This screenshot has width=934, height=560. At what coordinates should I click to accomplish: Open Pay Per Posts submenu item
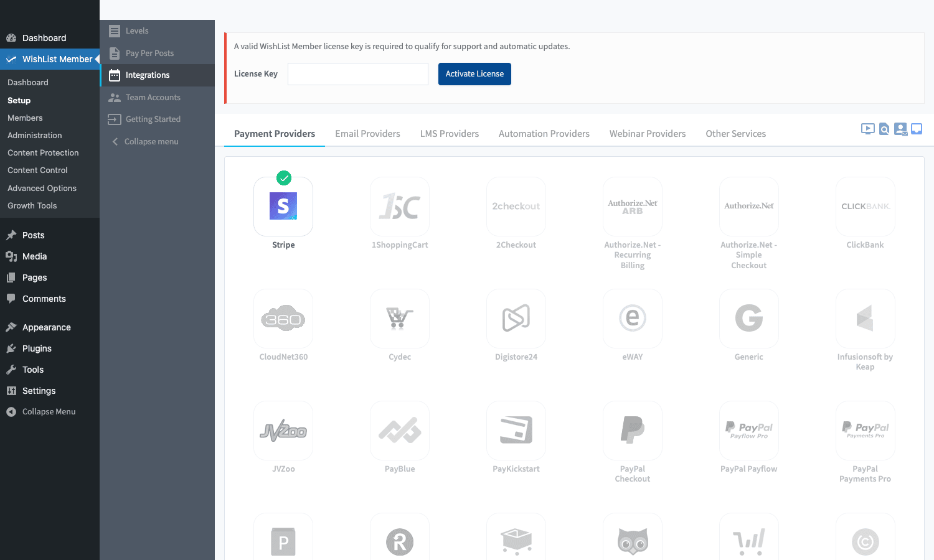tap(157, 53)
